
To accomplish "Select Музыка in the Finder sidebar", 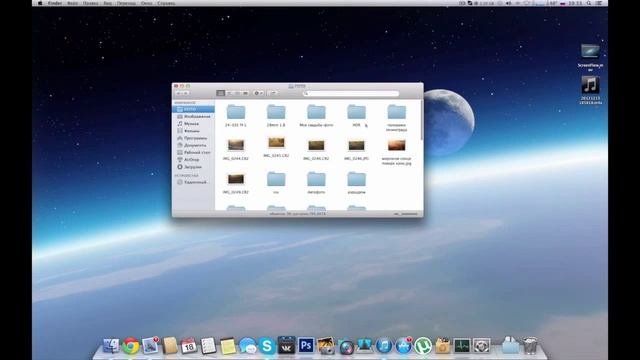I will click(x=193, y=124).
